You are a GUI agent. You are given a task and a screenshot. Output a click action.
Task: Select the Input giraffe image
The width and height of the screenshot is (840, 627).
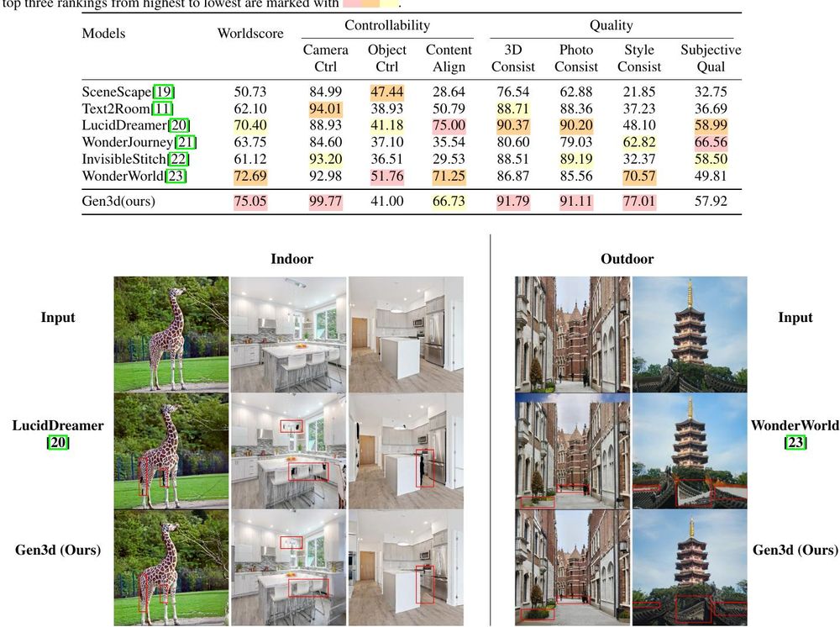pos(171,334)
